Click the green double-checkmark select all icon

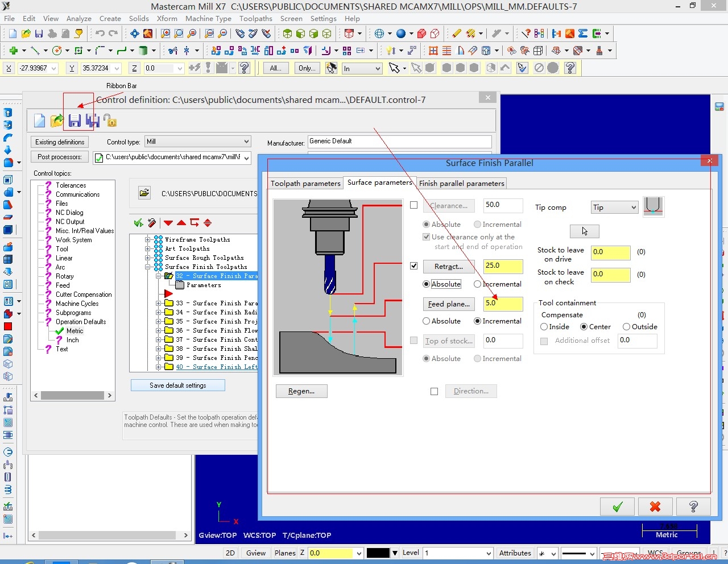138,223
